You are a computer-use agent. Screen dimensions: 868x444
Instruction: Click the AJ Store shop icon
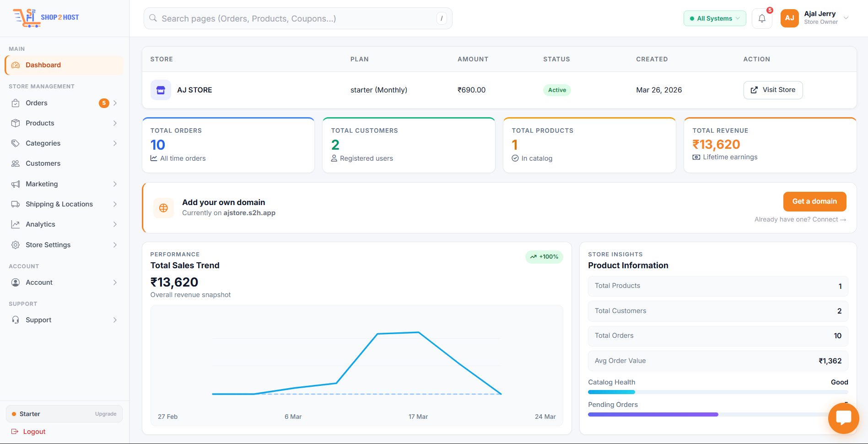tap(161, 90)
